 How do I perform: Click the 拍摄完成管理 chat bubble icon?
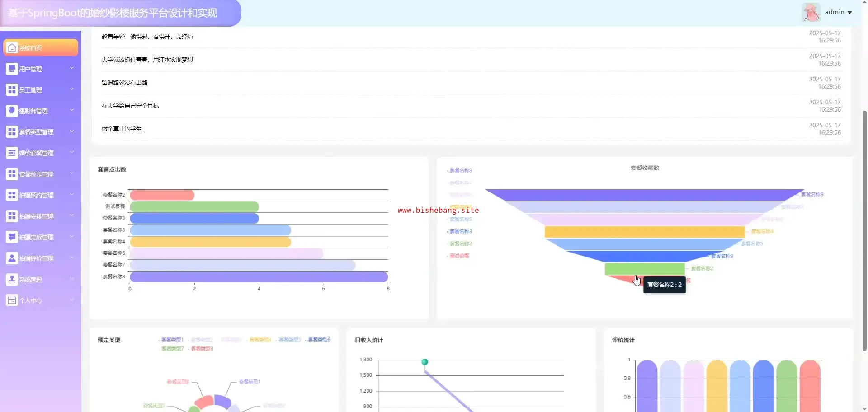pyautogui.click(x=12, y=237)
